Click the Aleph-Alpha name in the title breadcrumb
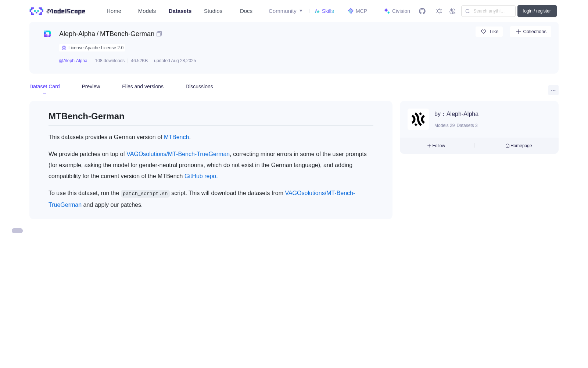This screenshot has width=588, height=368. (77, 34)
